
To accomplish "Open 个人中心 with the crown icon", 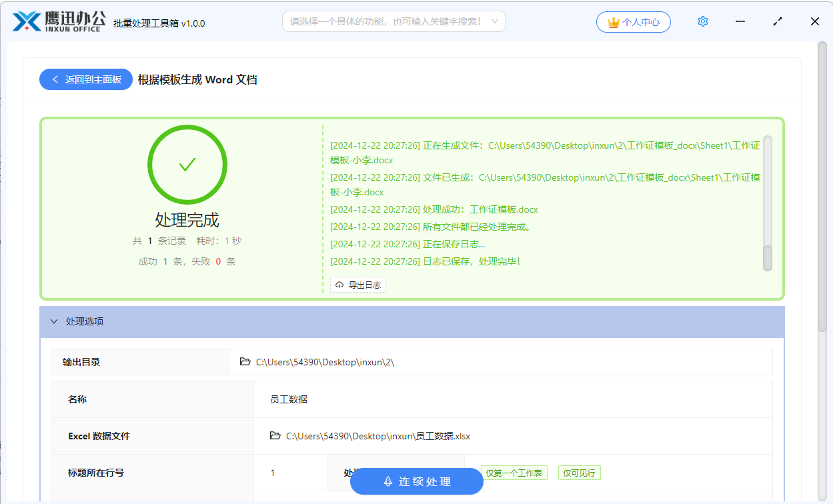I will point(633,22).
